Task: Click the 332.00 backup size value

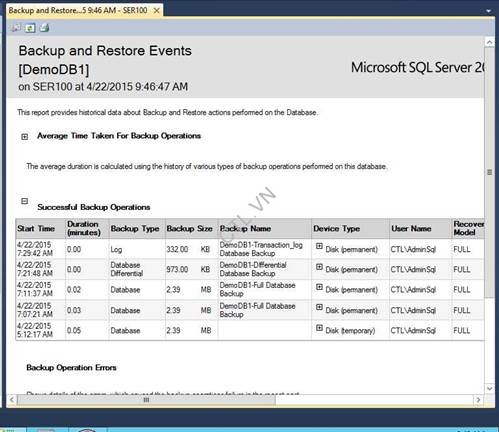Action: pos(177,249)
